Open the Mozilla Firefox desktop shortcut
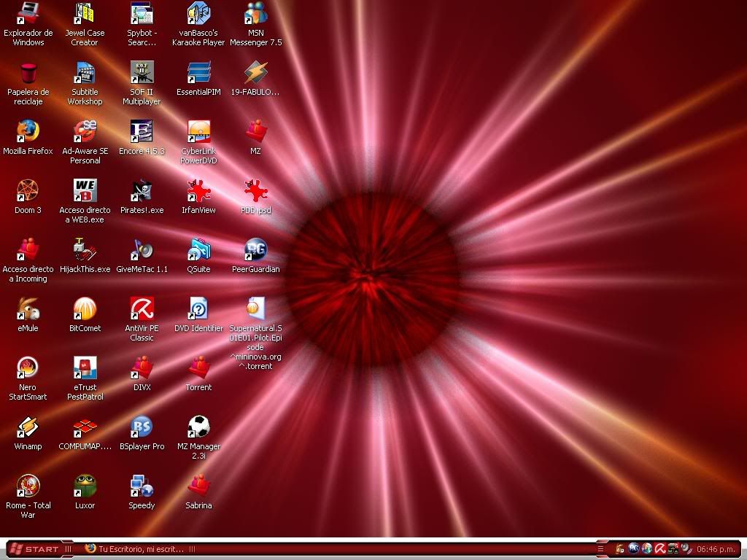Viewport: 747px width, 560px height. click(28, 132)
